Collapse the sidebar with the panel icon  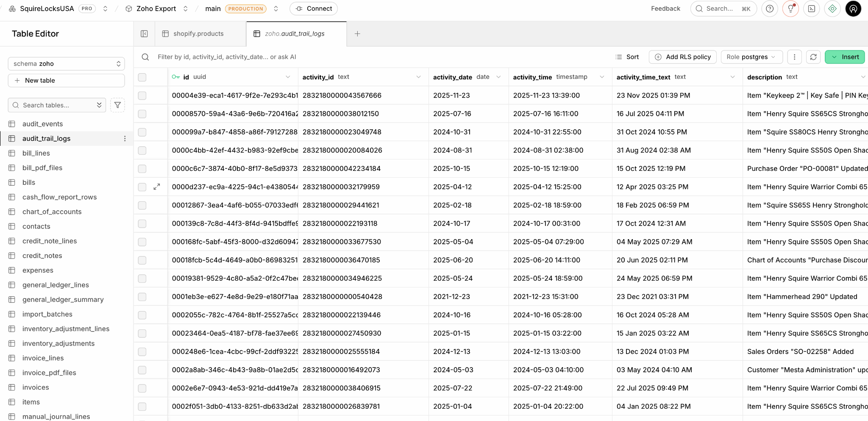tap(145, 33)
